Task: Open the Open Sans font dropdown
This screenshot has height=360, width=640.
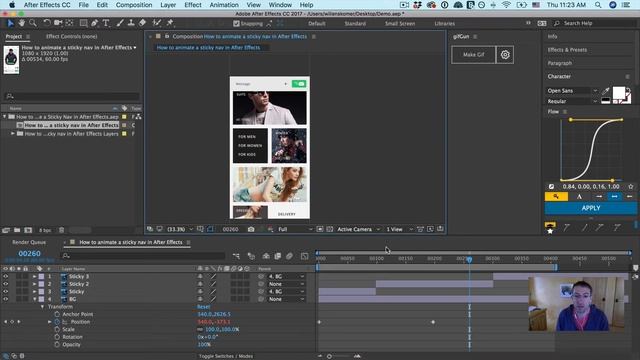Action: (572, 91)
